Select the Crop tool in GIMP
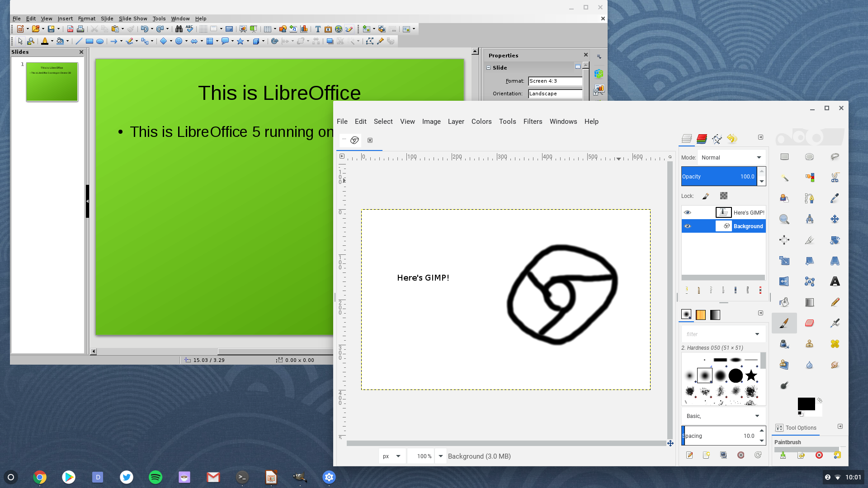This screenshot has height=488, width=868. (809, 240)
